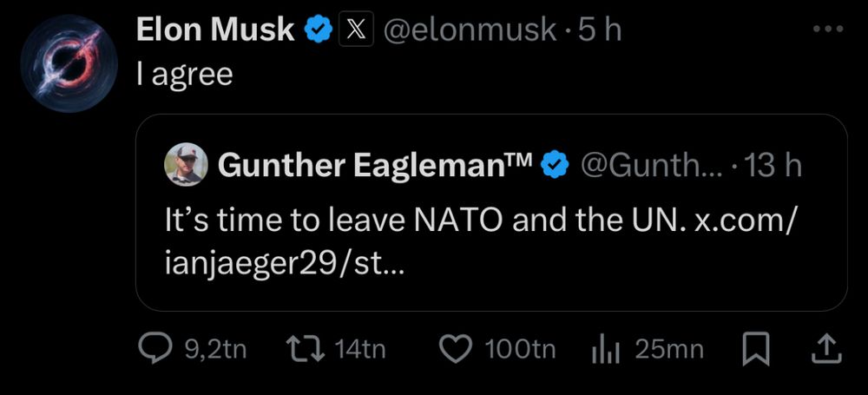Open Gunther Eagleman's small avatar
The height and width of the screenshot is (395, 868).
tap(186, 165)
